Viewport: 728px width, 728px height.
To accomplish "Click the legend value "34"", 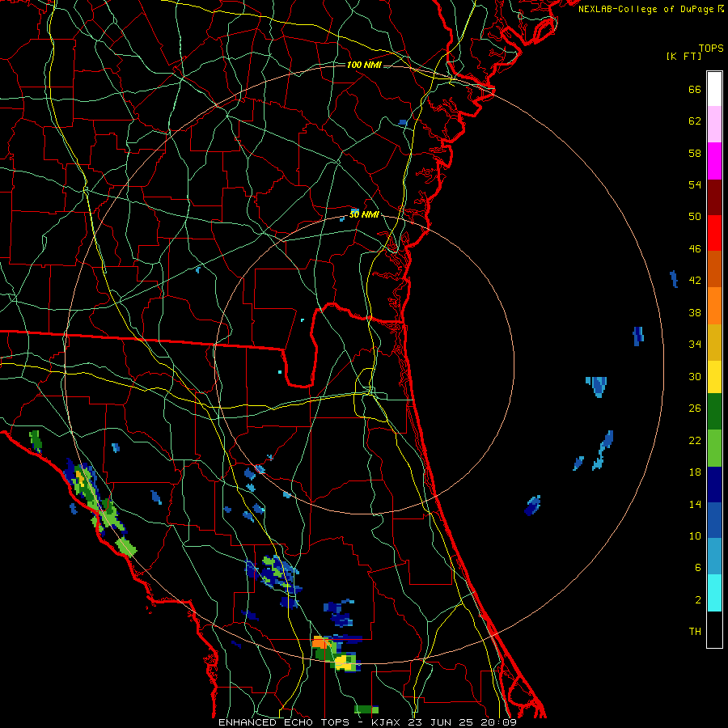I will pos(695,345).
